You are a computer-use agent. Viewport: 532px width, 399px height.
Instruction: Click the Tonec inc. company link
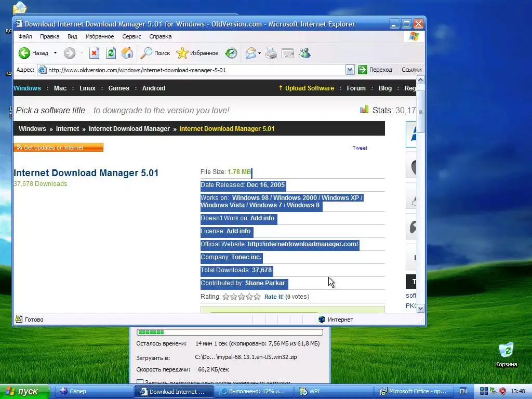[x=246, y=257]
